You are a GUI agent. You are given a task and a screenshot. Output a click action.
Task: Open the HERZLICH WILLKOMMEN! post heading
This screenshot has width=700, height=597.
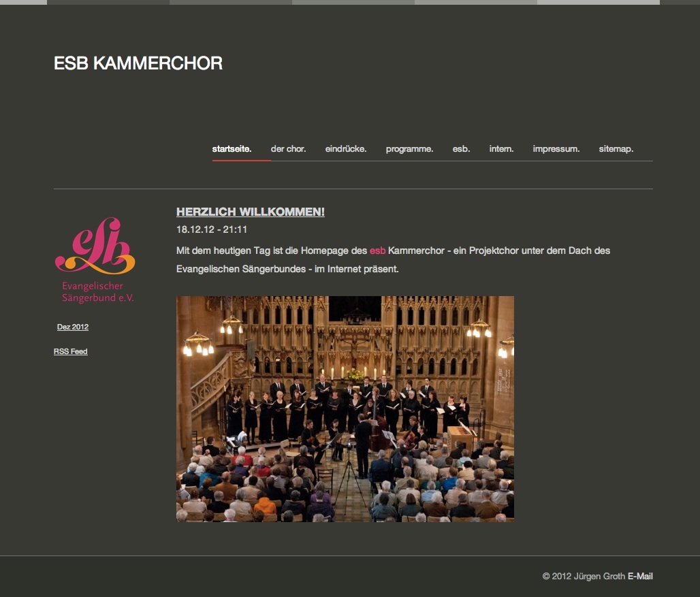click(251, 212)
